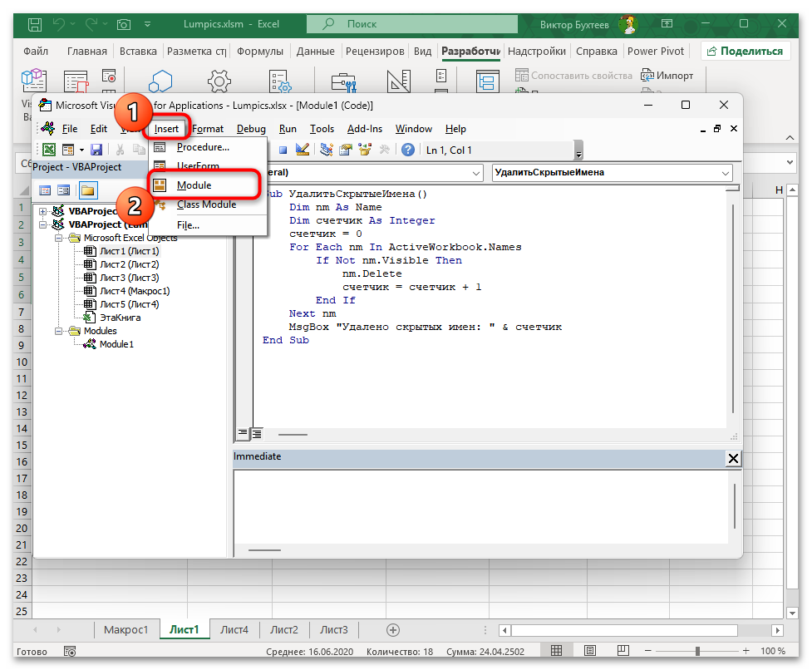Open the УдалитьСкрытыеИмена procedure dropdown
Screen dimensions: 812x670
point(725,173)
